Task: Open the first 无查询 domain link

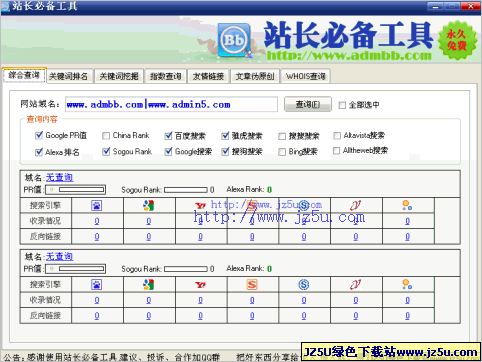Action: coord(59,178)
